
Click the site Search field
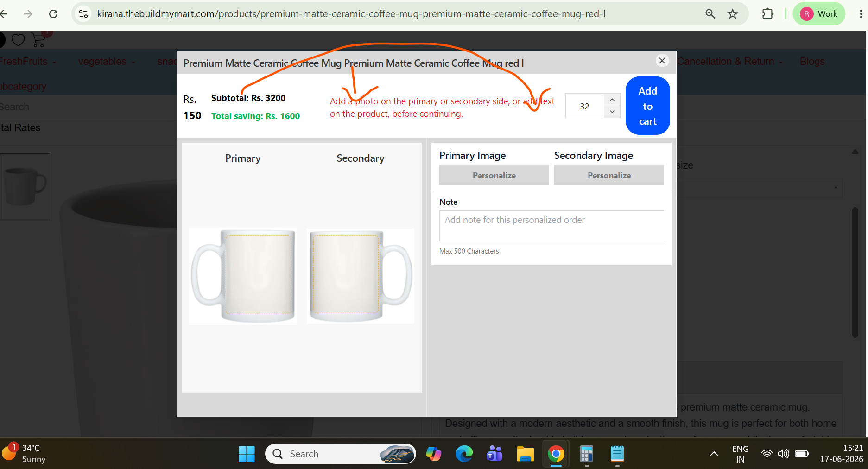pos(88,107)
